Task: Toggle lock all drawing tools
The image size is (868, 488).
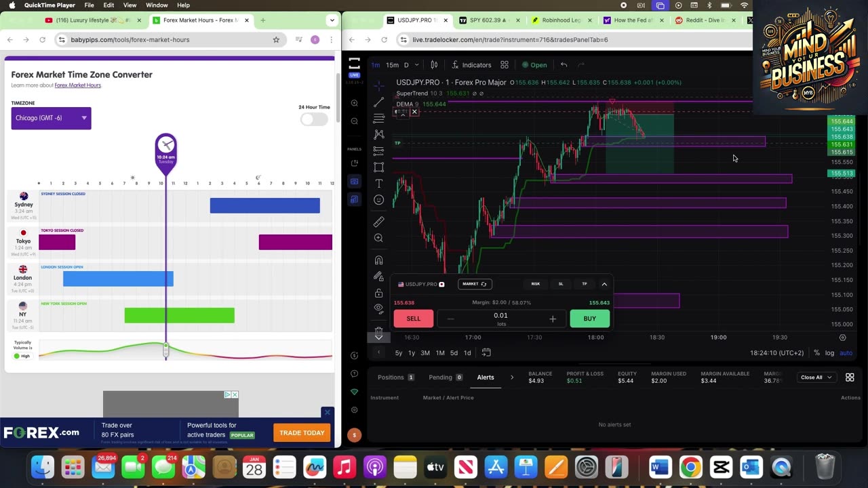Action: [x=379, y=293]
